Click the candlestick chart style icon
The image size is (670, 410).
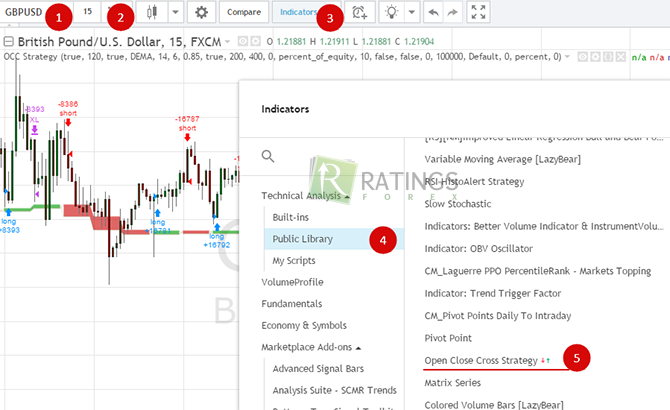click(x=153, y=13)
